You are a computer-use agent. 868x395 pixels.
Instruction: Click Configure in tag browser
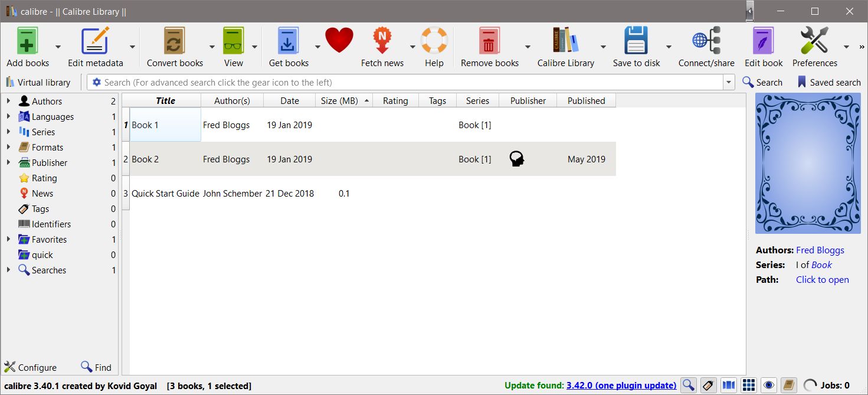[31, 367]
